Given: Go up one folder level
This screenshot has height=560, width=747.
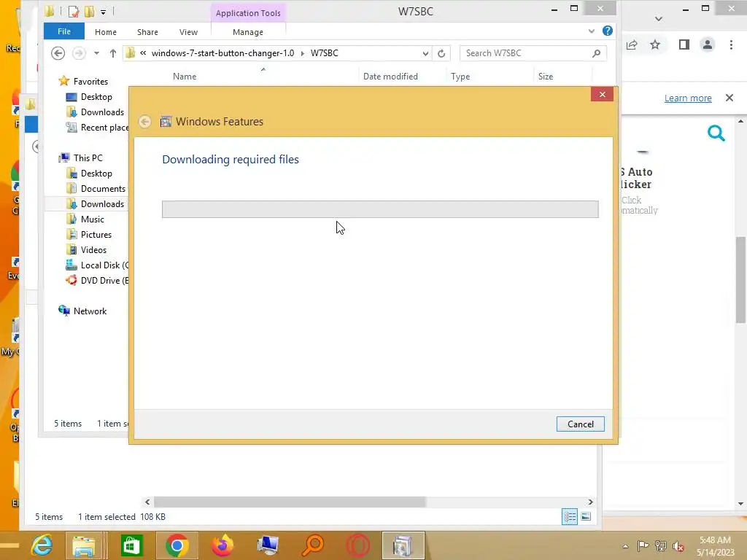Looking at the screenshot, I should 113,52.
